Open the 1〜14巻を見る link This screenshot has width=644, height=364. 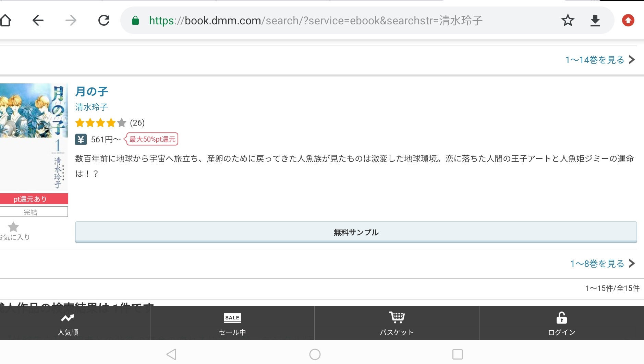click(595, 60)
